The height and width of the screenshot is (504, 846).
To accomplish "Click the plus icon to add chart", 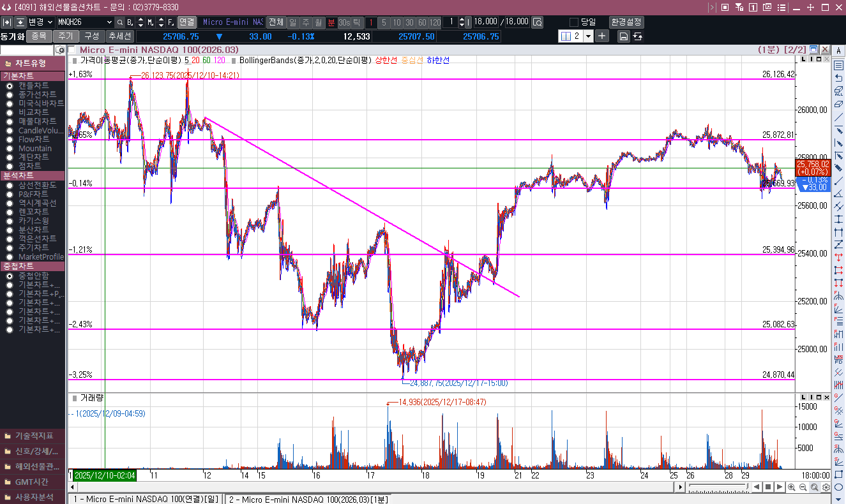I will 602,36.
